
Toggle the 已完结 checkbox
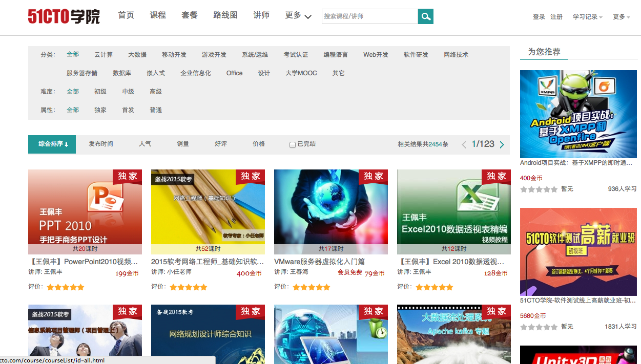point(293,145)
